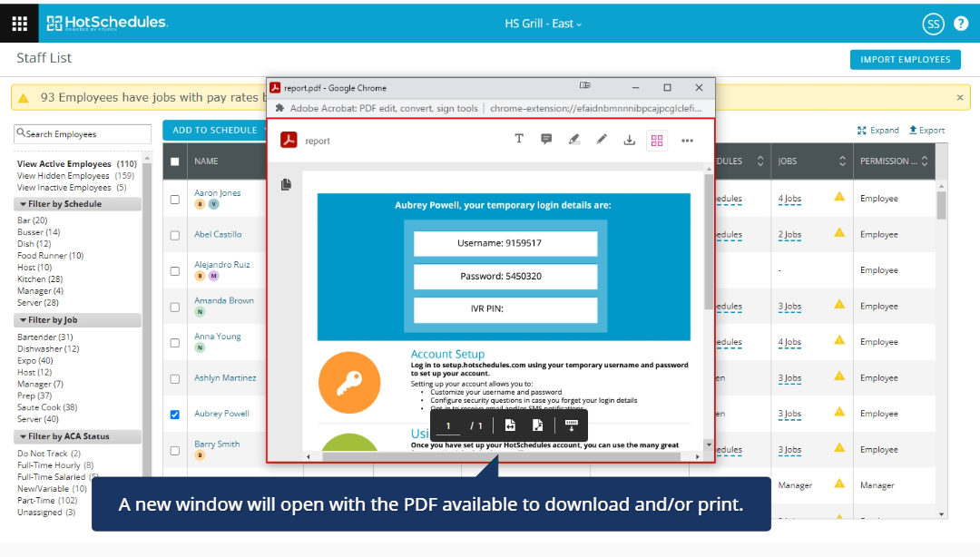The width and height of the screenshot is (980, 557).
Task: Filter by Bartender (31) job
Action: tap(45, 337)
